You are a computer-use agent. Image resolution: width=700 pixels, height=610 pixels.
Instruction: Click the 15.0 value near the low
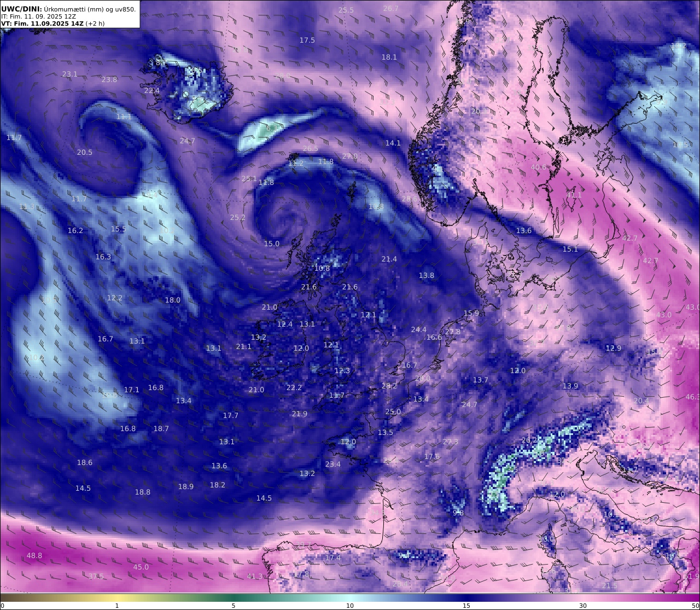coord(272,244)
